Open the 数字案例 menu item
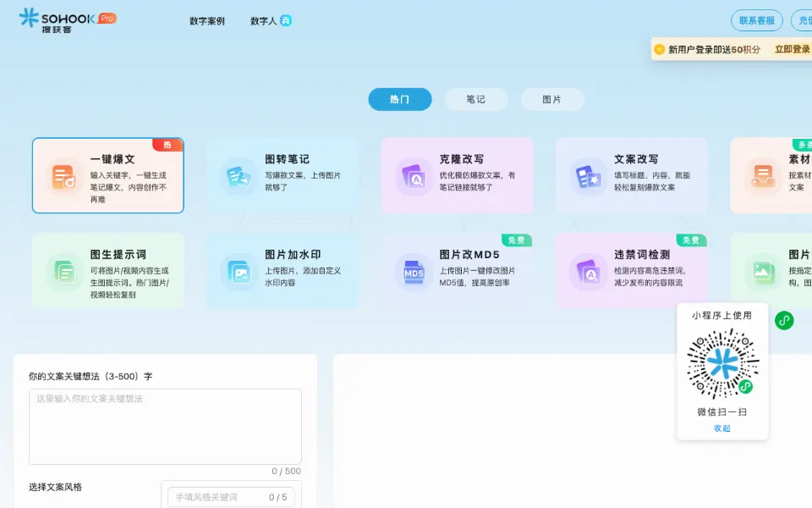The width and height of the screenshot is (812, 508). coord(207,20)
